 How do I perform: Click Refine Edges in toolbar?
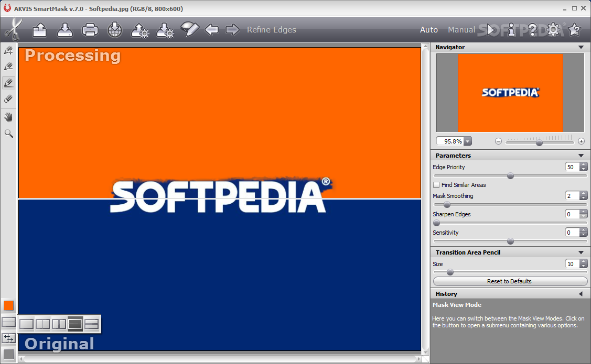coord(272,30)
